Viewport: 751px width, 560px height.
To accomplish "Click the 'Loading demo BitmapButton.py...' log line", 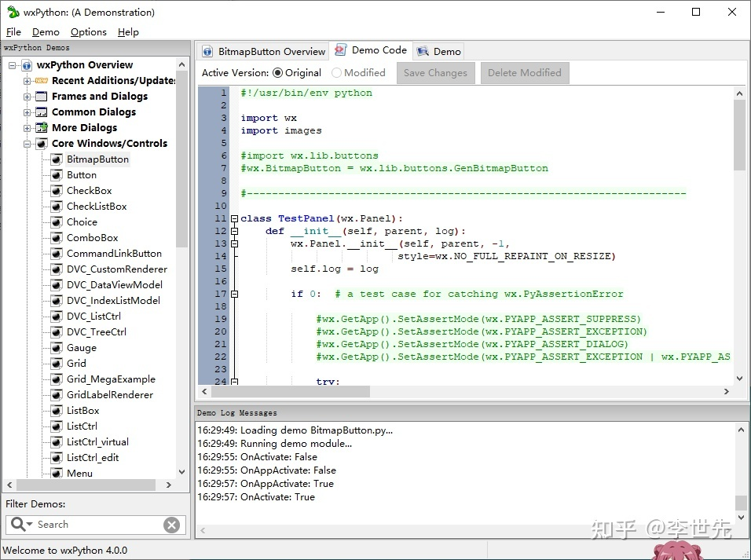I will coord(295,430).
